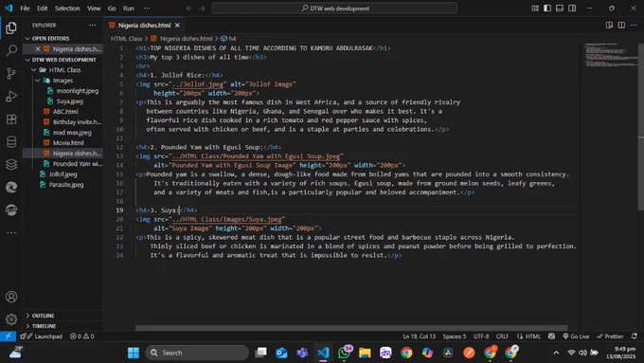Image resolution: width=644 pixels, height=363 pixels.
Task: Open the database view icon in activity bar
Action: point(11,142)
